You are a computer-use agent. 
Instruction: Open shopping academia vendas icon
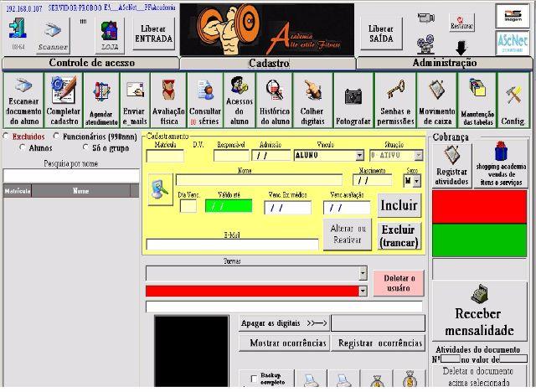tap(501, 165)
